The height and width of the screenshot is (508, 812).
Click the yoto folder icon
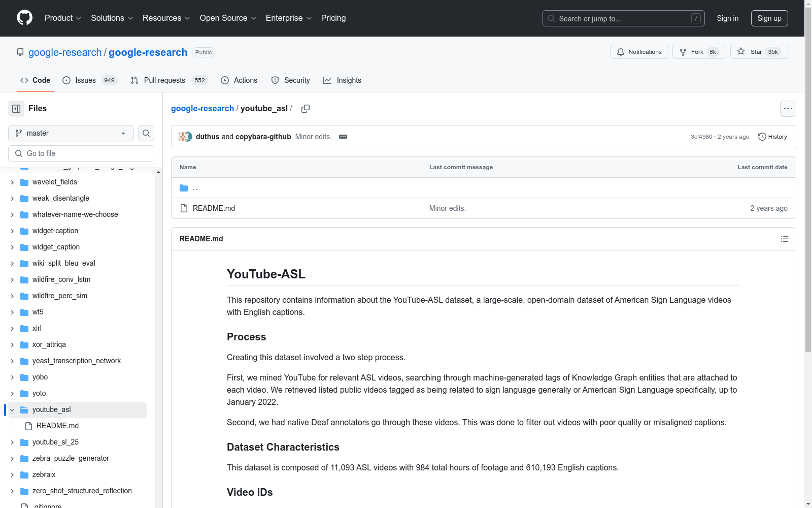pyautogui.click(x=24, y=394)
